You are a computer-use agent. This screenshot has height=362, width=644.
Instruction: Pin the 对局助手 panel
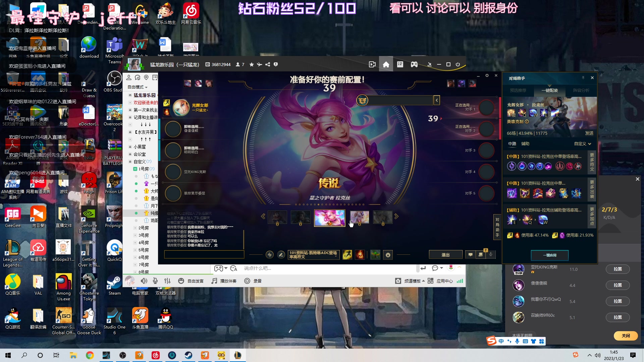tap(583, 78)
